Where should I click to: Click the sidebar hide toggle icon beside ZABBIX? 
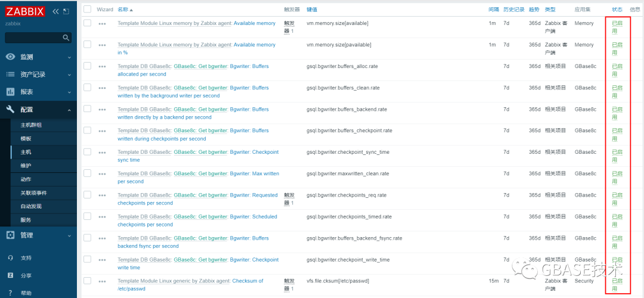pyautogui.click(x=67, y=12)
